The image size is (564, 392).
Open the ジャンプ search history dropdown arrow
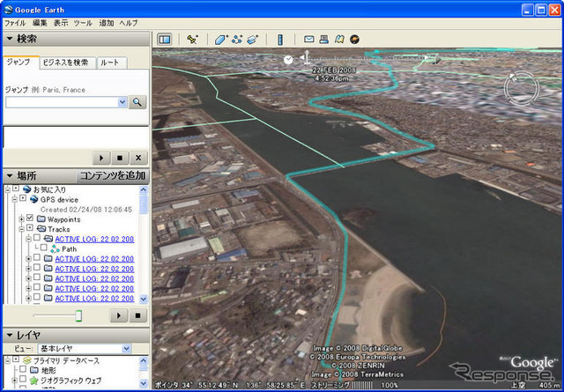[122, 102]
